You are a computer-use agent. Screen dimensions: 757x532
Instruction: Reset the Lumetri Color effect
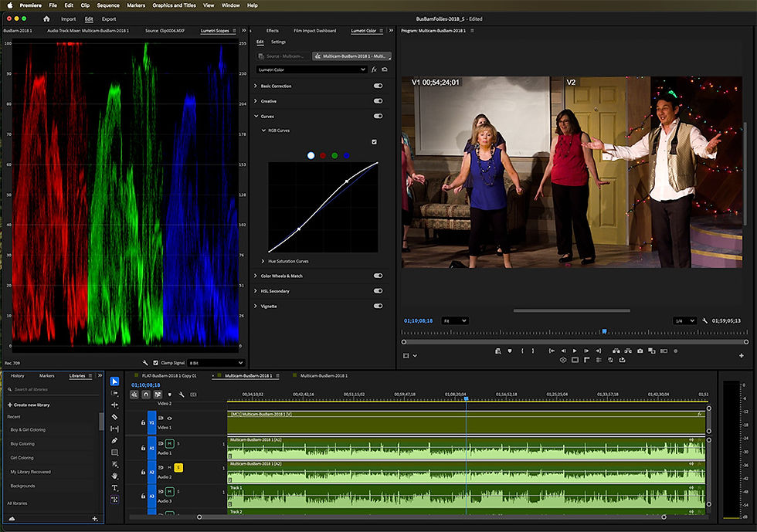[385, 69]
